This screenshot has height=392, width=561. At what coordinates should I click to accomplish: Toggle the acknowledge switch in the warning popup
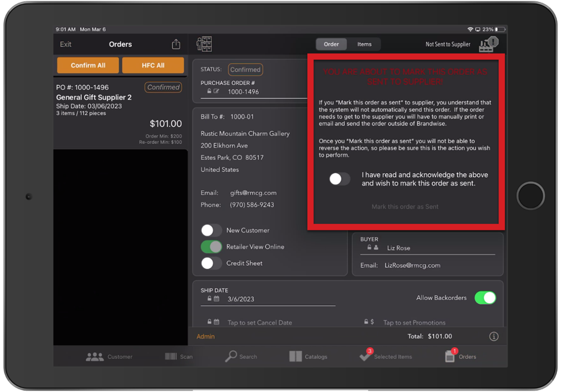coord(339,178)
